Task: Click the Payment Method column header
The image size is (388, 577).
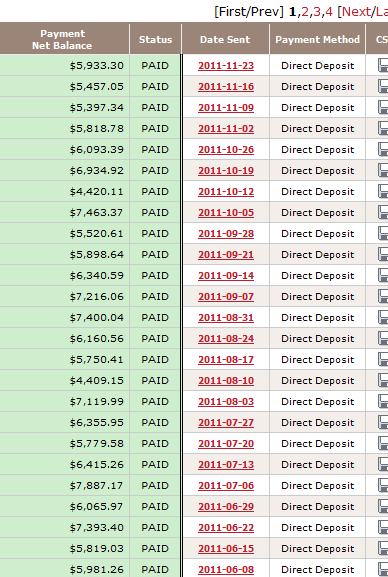Action: [318, 39]
